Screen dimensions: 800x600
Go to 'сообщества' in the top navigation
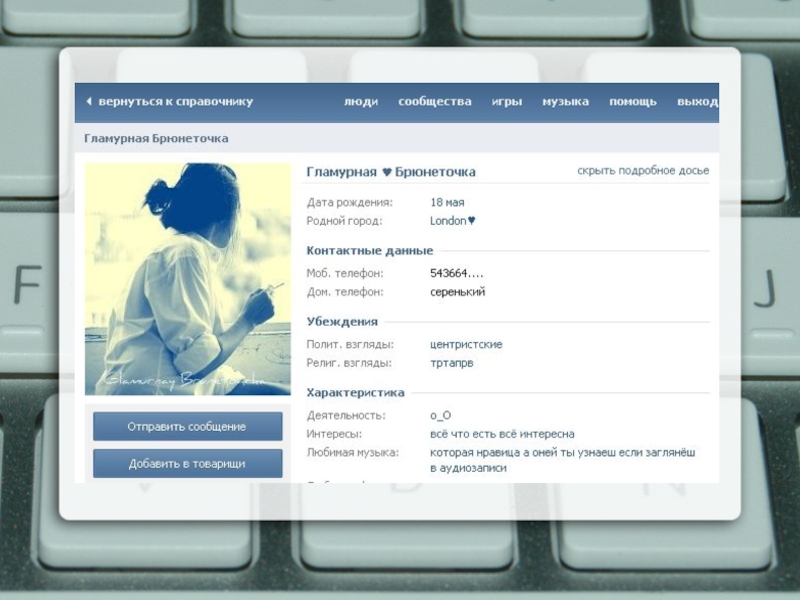pyautogui.click(x=434, y=102)
